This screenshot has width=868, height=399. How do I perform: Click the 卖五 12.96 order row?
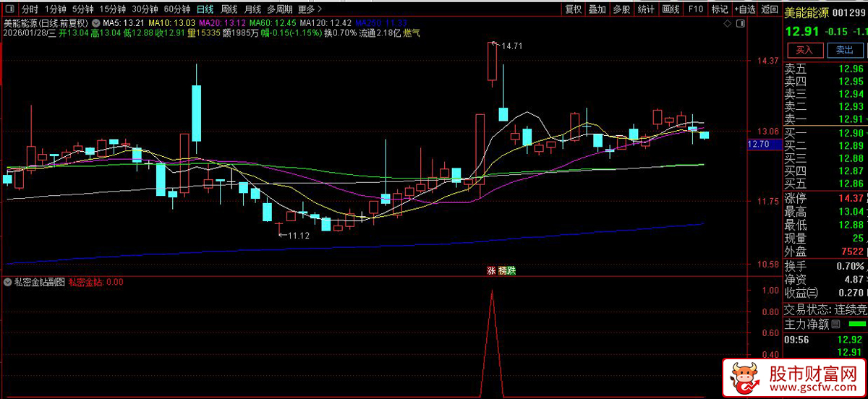(x=825, y=69)
